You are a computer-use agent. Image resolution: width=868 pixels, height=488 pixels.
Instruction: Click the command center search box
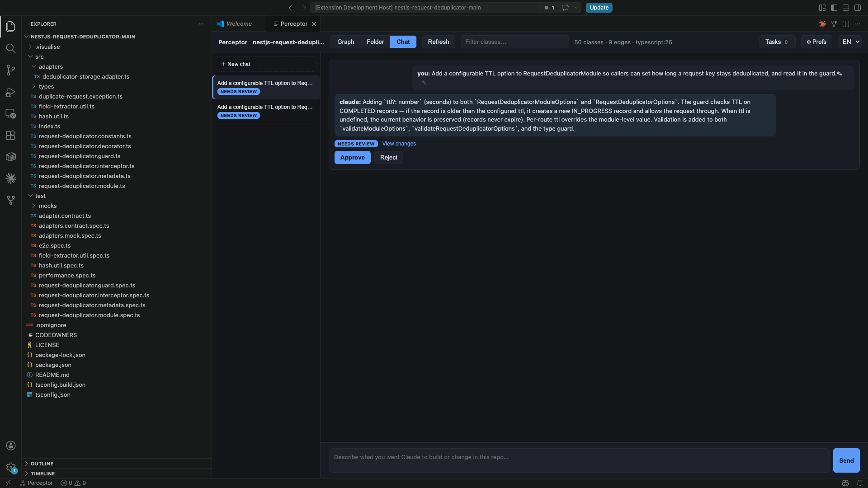tap(425, 8)
